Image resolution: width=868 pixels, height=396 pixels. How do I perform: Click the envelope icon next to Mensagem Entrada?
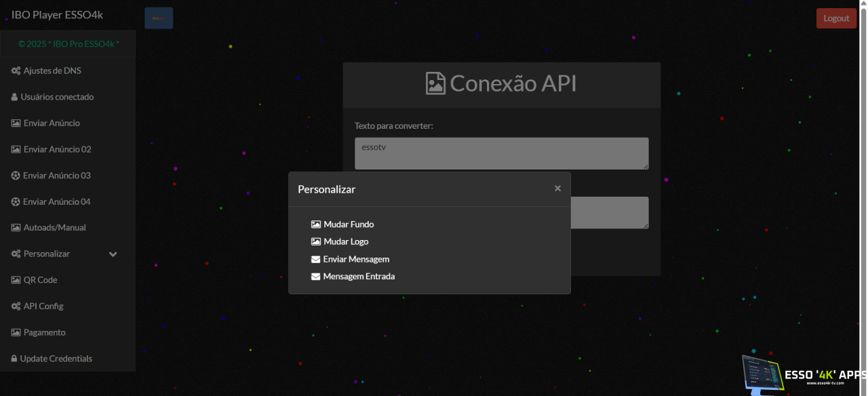tap(315, 277)
